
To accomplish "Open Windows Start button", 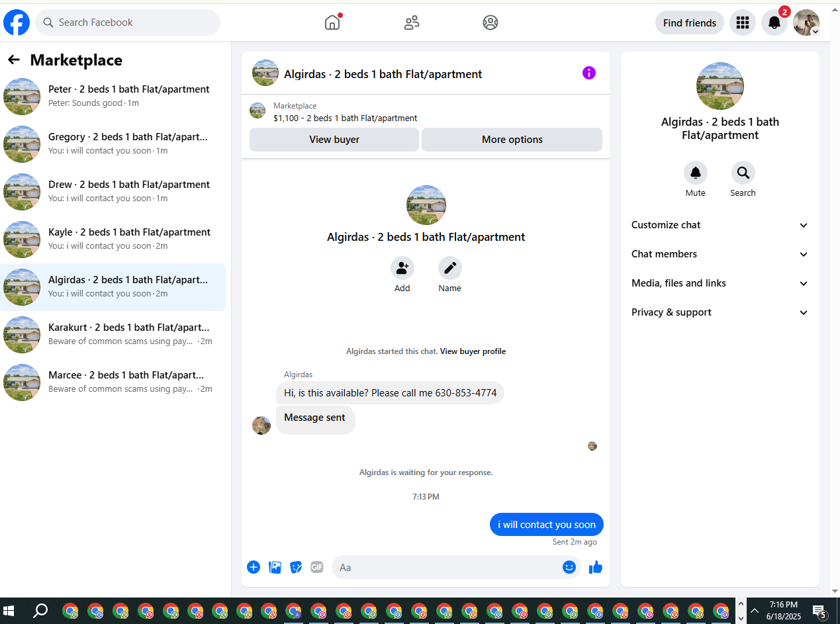I will coord(9,610).
